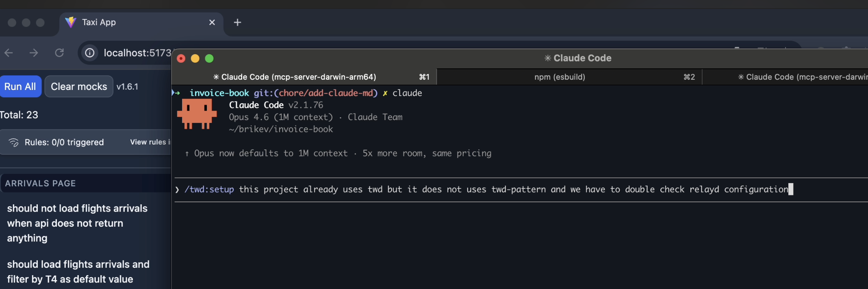
Task: Click the git branch chore/add-claude-md text
Action: [x=325, y=93]
